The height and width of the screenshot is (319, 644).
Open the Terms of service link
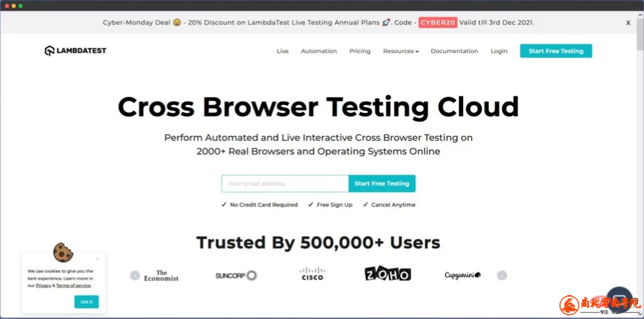(74, 285)
